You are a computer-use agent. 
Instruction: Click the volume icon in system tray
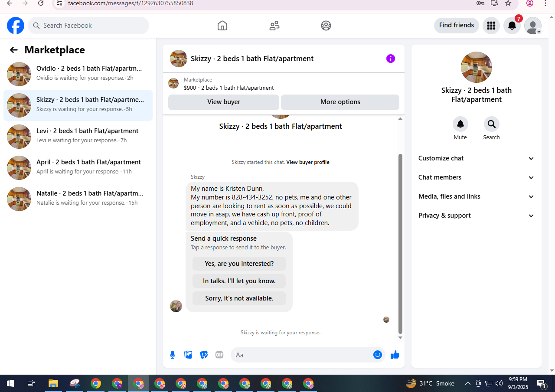tap(499, 383)
